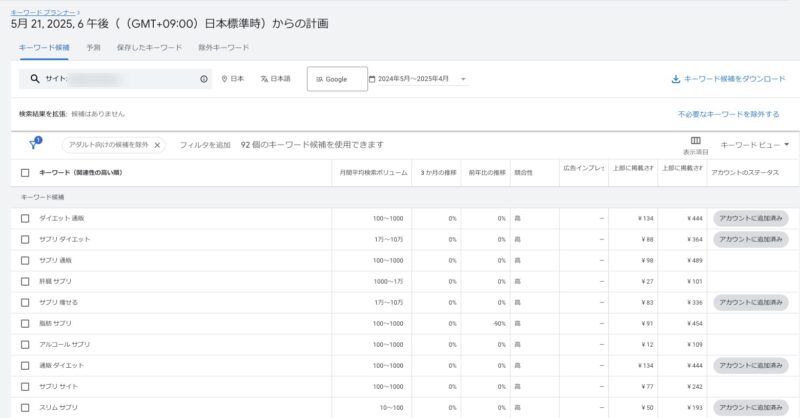Select the サプリ サイト checkbox
800x418 pixels.
[25, 387]
